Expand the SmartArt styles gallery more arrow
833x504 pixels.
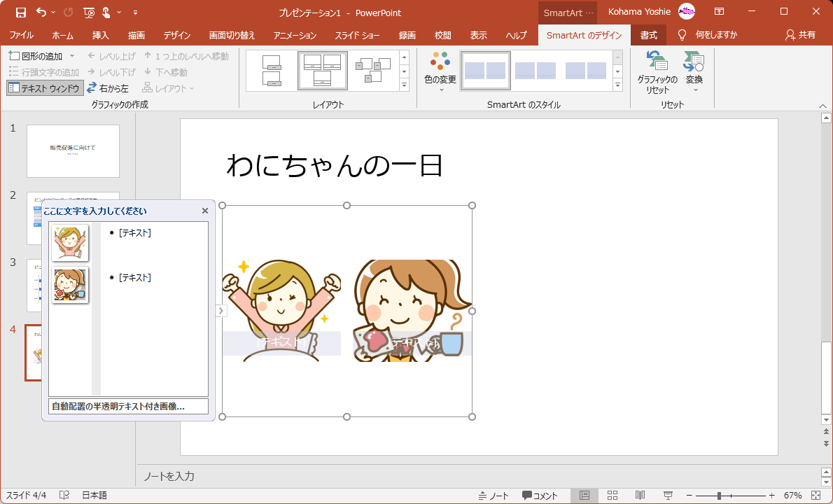(x=617, y=85)
